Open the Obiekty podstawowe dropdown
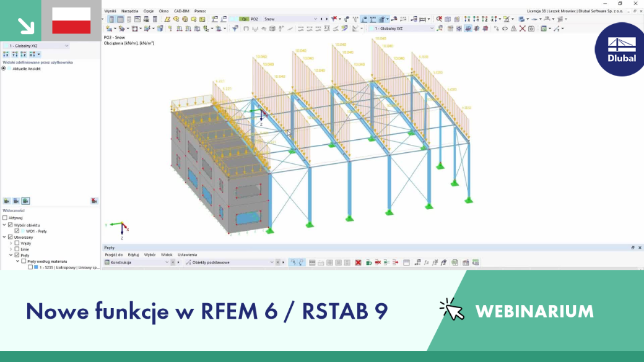Viewport: 644px width, 362px height. click(271, 262)
